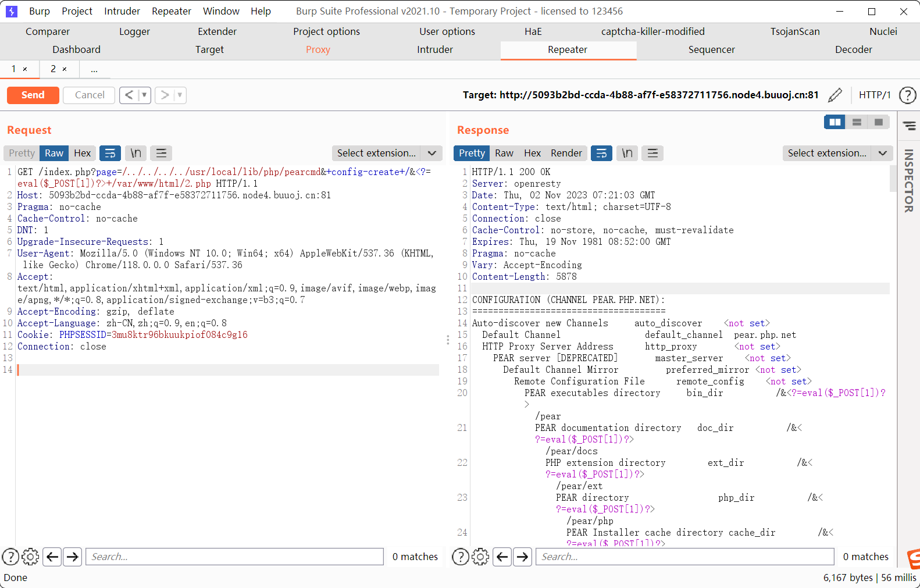The width and height of the screenshot is (920, 588).
Task: Click the Response search input field
Action: click(x=684, y=557)
